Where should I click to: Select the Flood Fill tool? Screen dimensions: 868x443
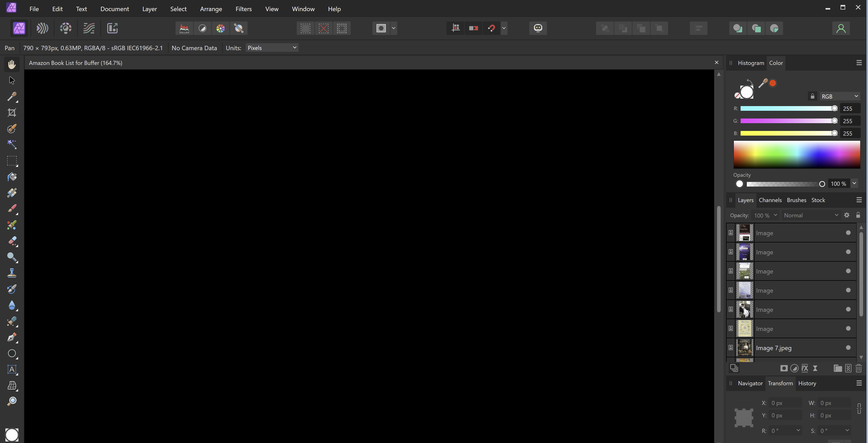click(x=12, y=177)
